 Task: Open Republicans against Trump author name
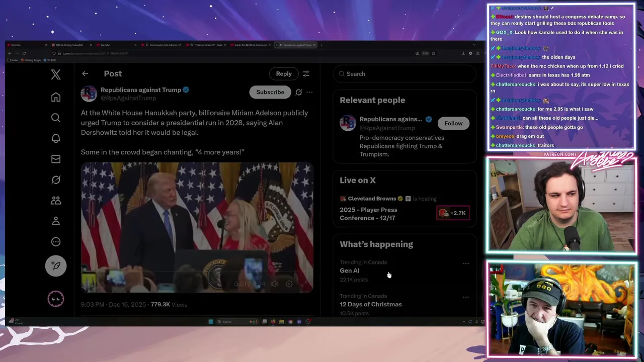pyautogui.click(x=141, y=89)
